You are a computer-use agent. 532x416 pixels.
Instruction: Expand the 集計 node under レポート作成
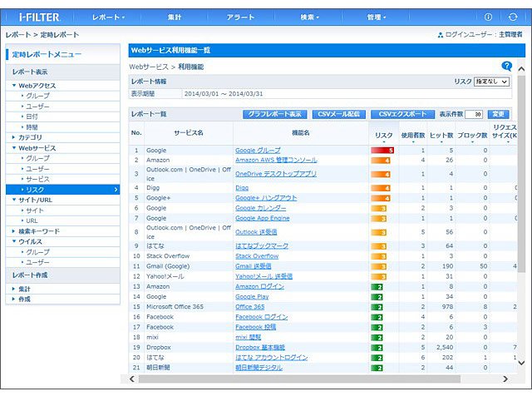pyautogui.click(x=14, y=289)
